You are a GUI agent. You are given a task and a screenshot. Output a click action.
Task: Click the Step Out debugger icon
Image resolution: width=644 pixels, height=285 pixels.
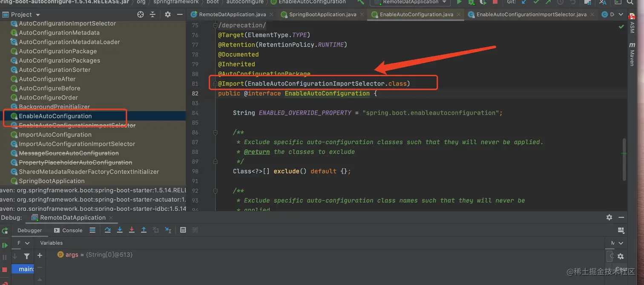pyautogui.click(x=144, y=230)
